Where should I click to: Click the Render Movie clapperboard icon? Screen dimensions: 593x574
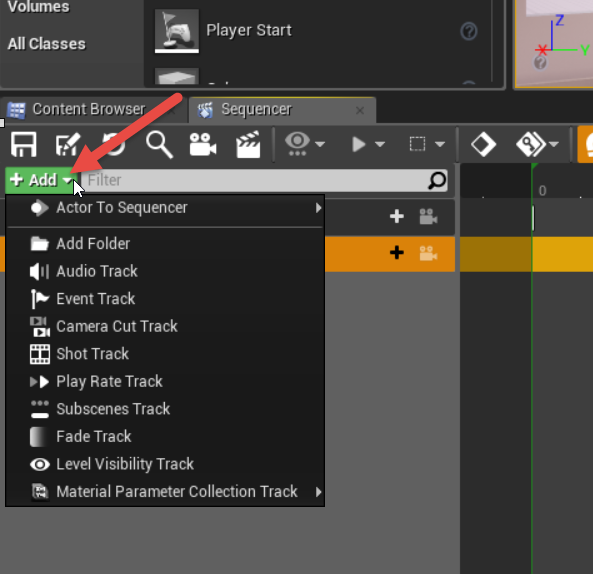click(248, 144)
